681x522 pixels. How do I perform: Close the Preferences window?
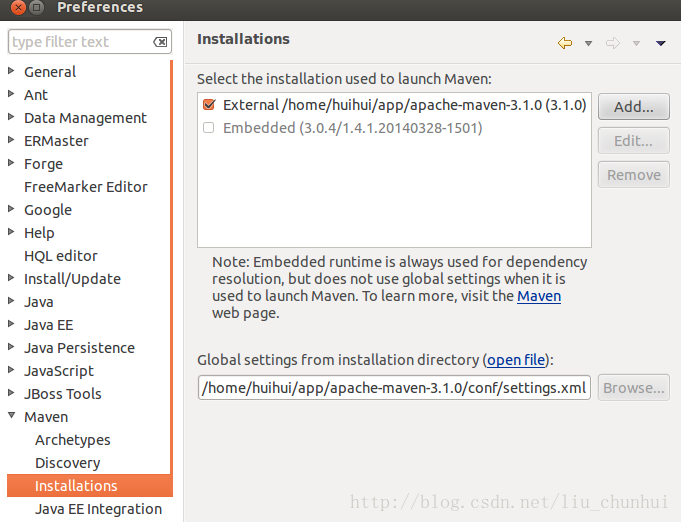(x=18, y=7)
